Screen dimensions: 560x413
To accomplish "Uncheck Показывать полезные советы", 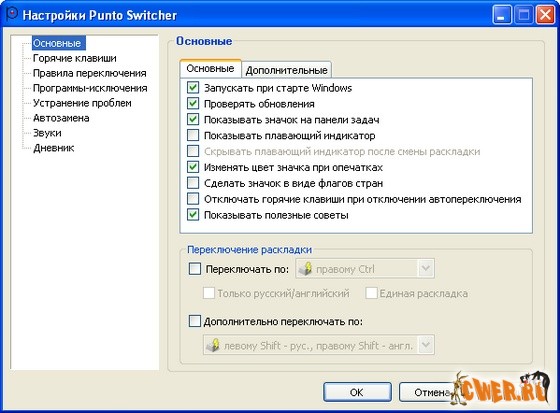I will pyautogui.click(x=193, y=215).
